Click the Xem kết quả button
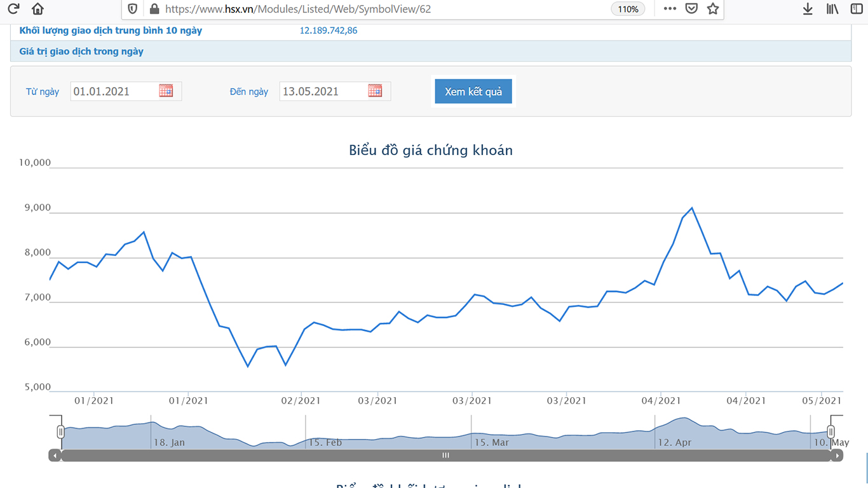The height and width of the screenshot is (488, 868). (x=473, y=91)
